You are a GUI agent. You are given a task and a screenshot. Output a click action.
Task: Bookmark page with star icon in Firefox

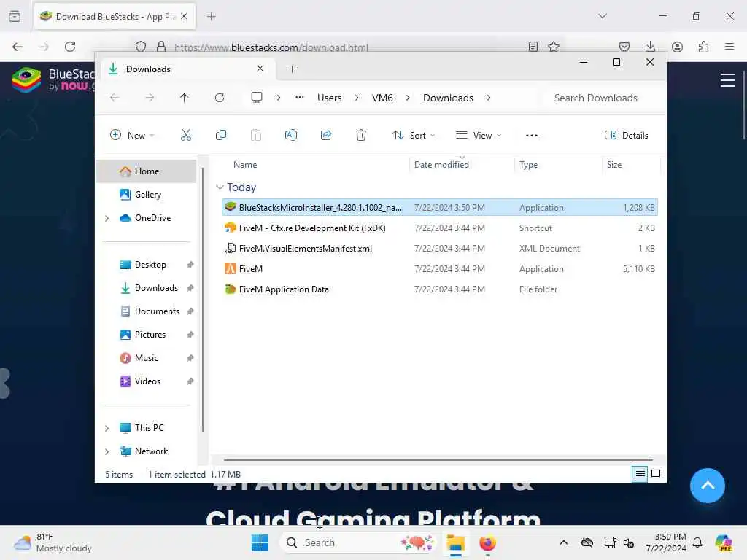tap(554, 46)
